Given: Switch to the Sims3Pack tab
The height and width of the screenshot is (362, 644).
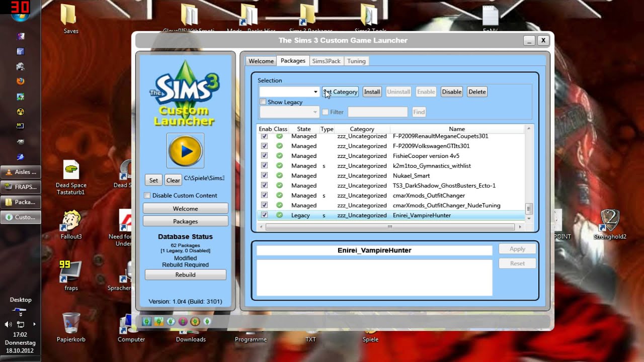Looking at the screenshot, I should (326, 61).
